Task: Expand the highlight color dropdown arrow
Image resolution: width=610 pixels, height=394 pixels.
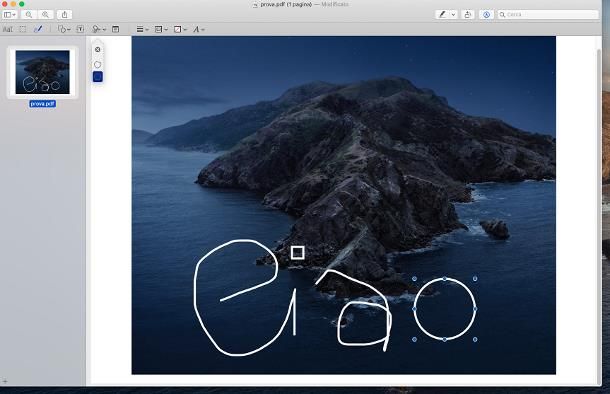Action: (453, 14)
